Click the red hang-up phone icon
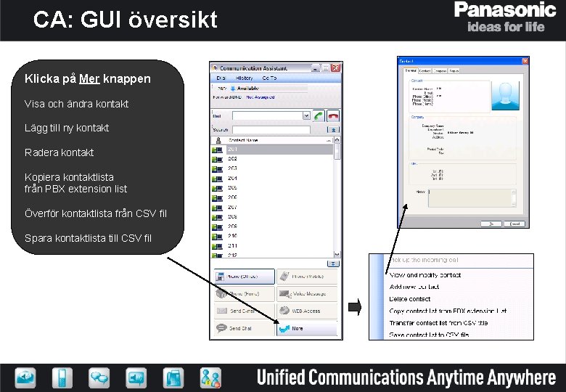 [x=333, y=116]
